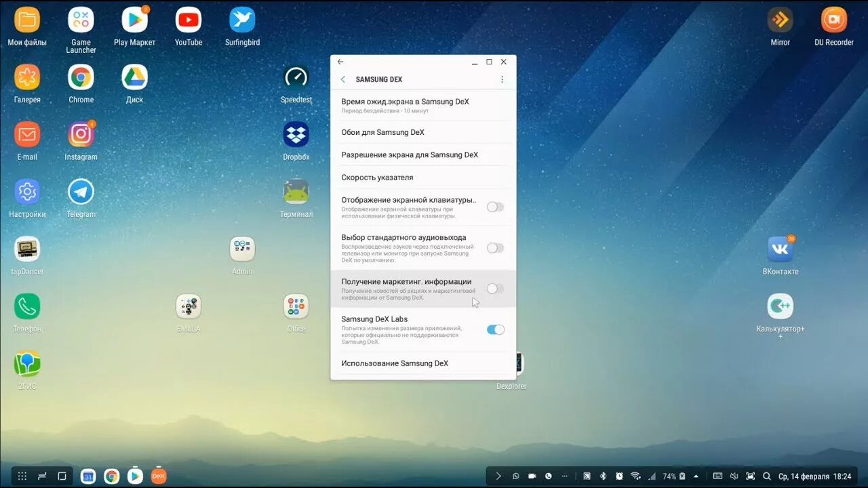
Task: Open Mirror app icon
Action: click(x=780, y=20)
